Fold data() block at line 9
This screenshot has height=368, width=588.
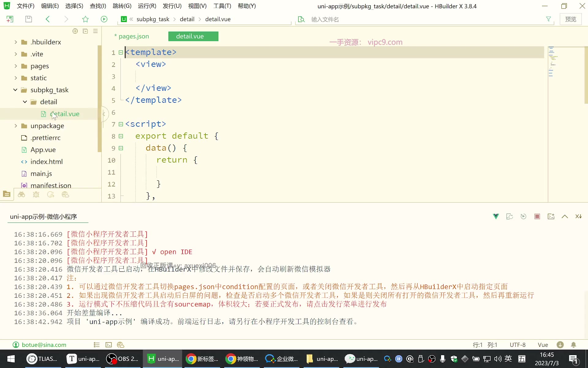point(121,148)
